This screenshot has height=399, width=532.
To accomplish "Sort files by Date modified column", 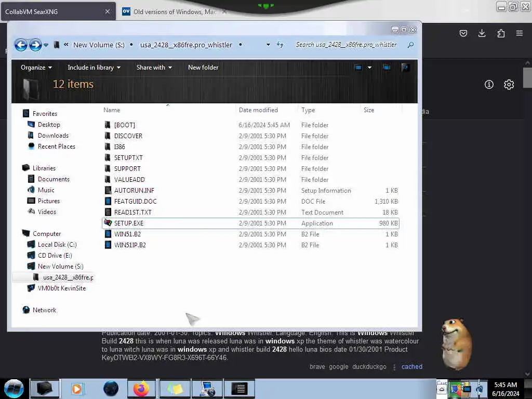I will [x=258, y=110].
